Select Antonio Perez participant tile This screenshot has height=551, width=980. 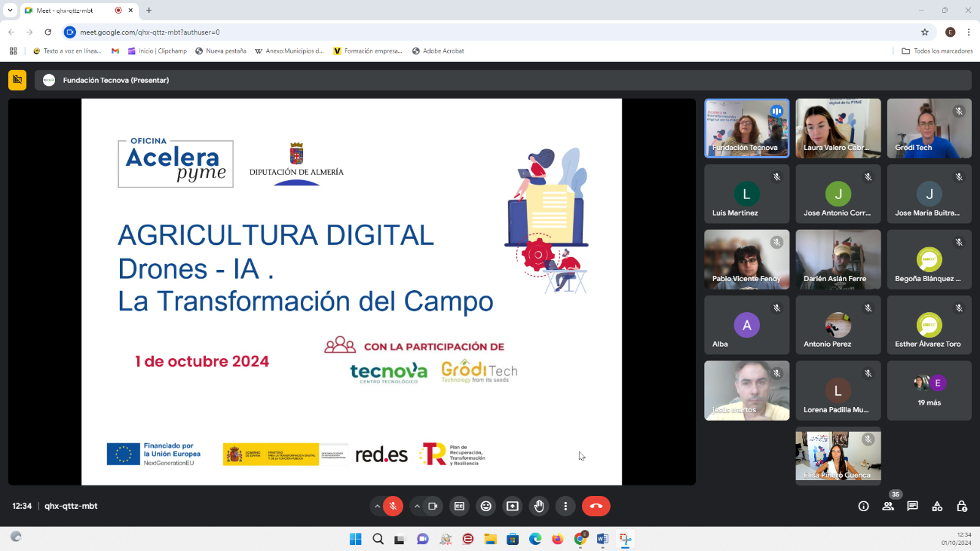[838, 325]
